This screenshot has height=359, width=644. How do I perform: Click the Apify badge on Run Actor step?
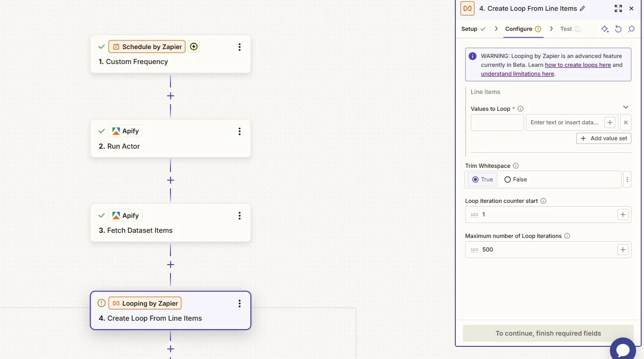[x=126, y=131]
